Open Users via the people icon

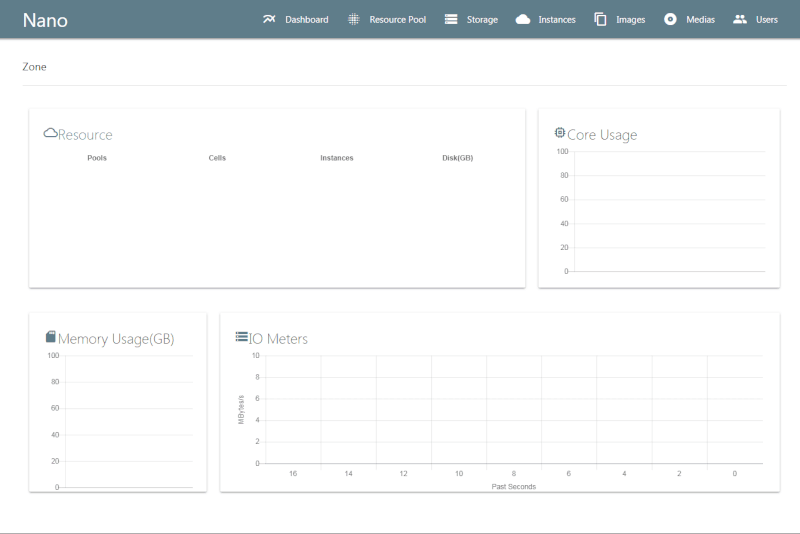[740, 19]
